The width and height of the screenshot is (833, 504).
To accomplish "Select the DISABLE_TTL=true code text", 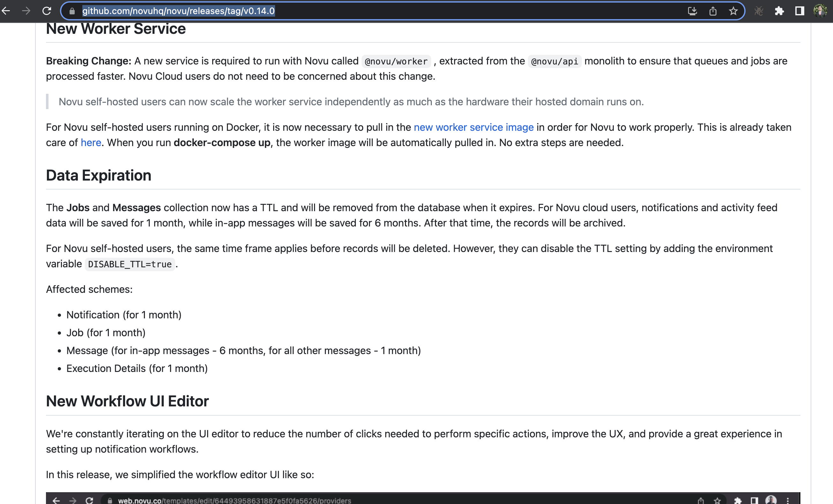I will tap(130, 264).
